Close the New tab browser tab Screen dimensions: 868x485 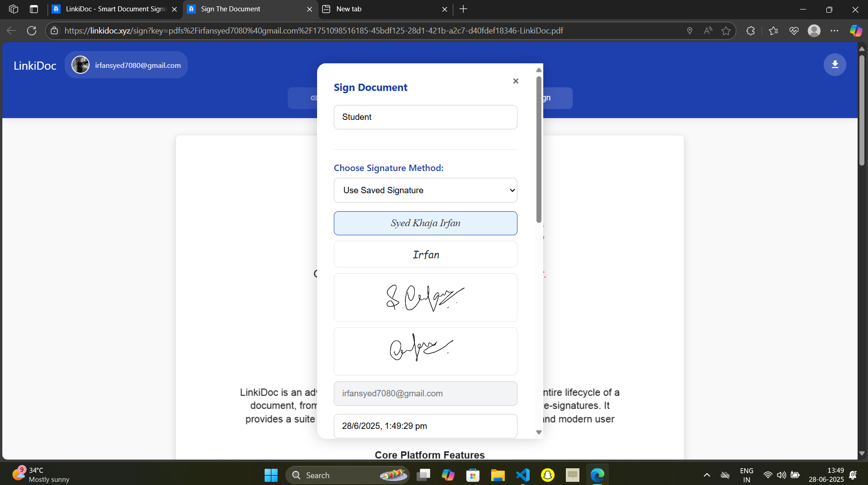click(x=445, y=9)
